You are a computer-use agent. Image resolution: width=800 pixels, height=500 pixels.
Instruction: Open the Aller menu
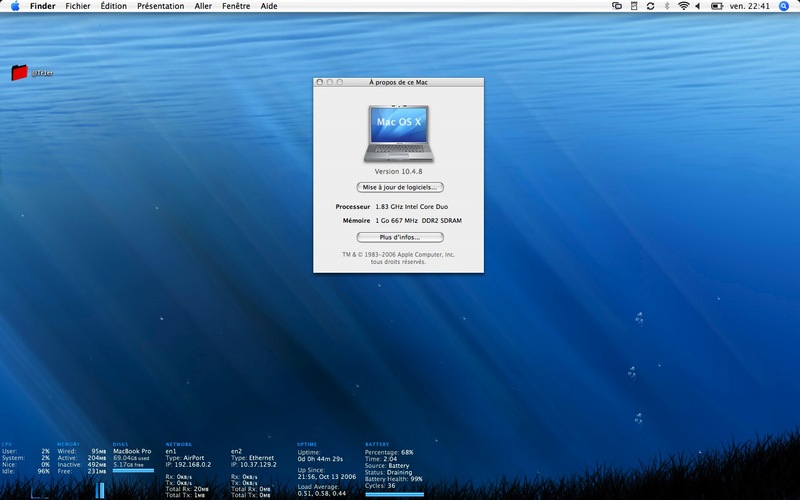point(203,6)
